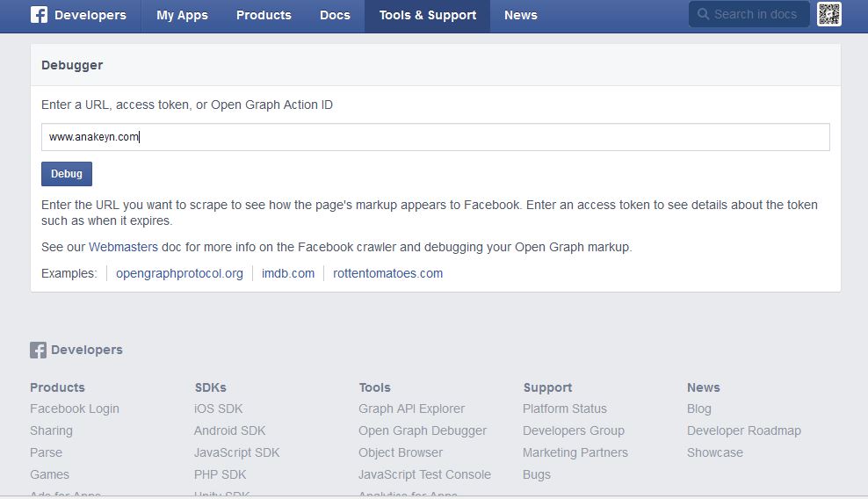Open JavaScript SDK footer link

(236, 452)
